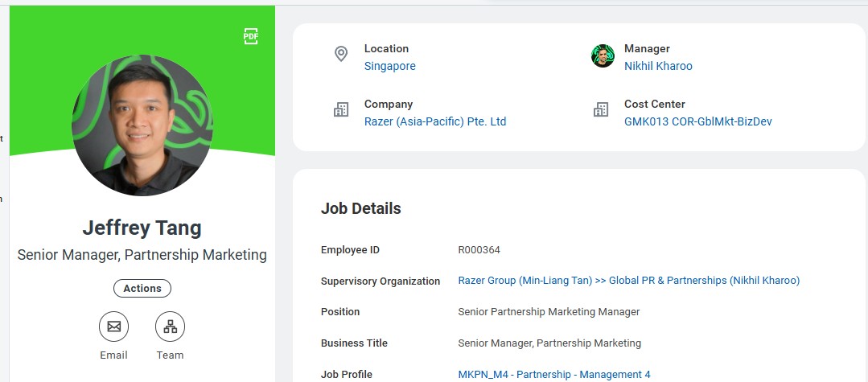Click the Cost Center field label

point(655,104)
